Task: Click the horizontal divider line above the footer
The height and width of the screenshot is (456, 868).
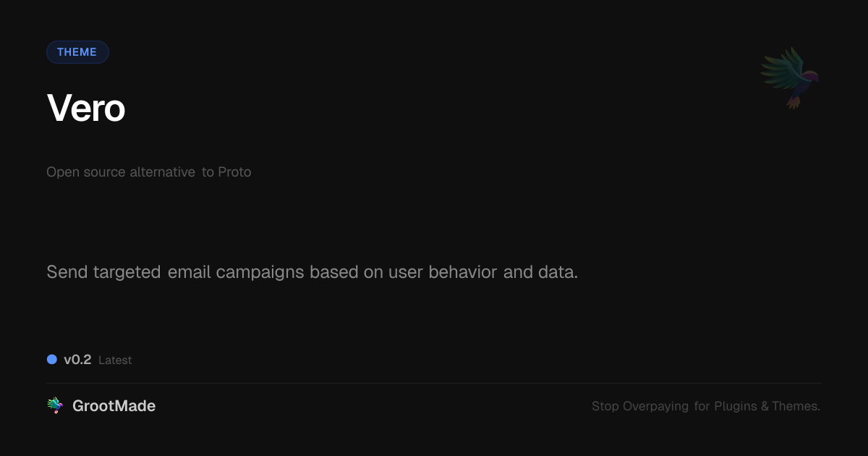Action: (434, 383)
